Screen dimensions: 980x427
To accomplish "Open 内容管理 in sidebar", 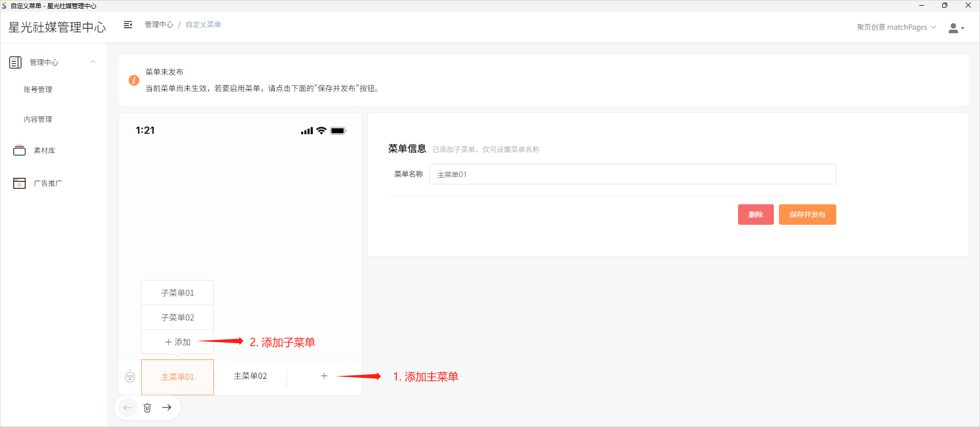I will (38, 119).
